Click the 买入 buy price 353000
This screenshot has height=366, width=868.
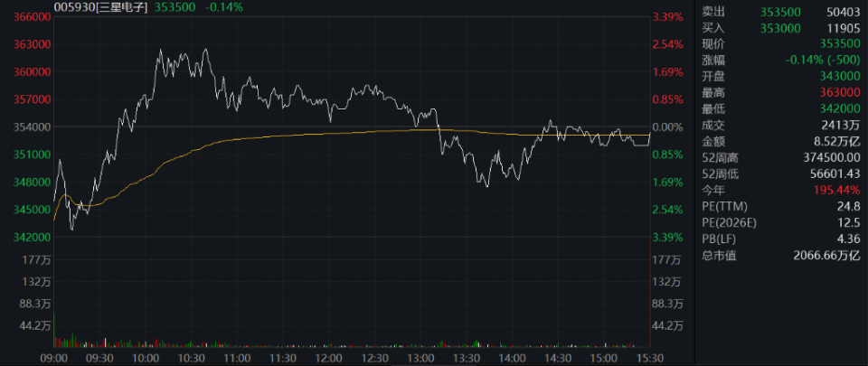coord(780,28)
